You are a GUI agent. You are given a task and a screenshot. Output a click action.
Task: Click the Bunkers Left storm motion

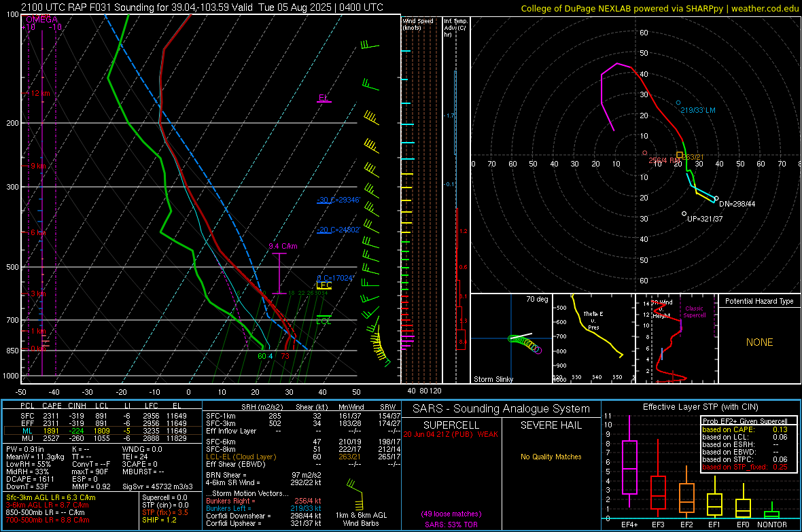click(264, 508)
